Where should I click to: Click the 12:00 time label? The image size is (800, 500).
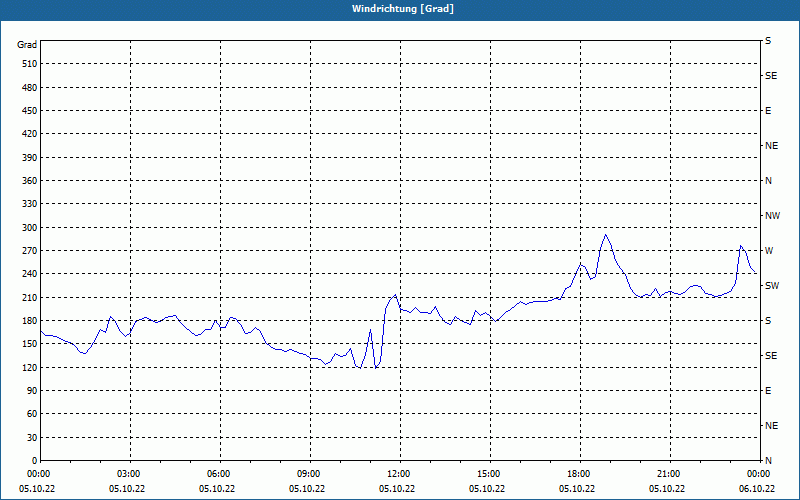(x=399, y=473)
